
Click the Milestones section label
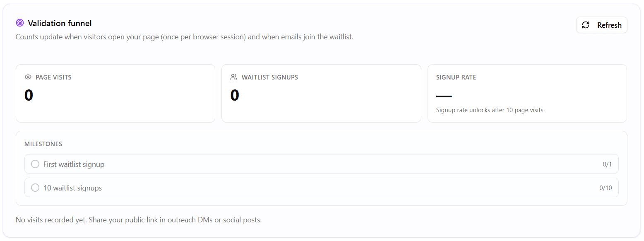(x=43, y=144)
